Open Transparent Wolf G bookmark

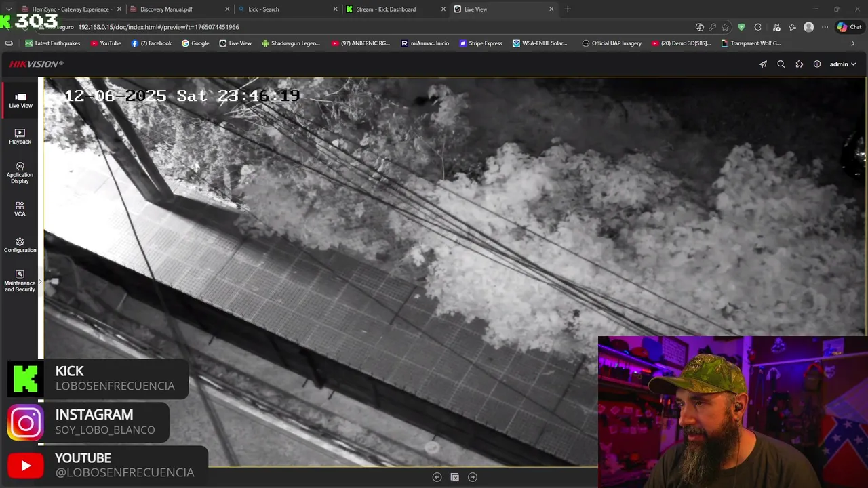tap(751, 43)
